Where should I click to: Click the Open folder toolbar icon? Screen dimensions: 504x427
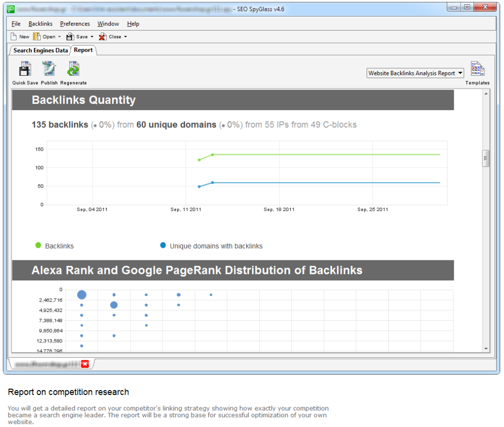click(x=37, y=37)
